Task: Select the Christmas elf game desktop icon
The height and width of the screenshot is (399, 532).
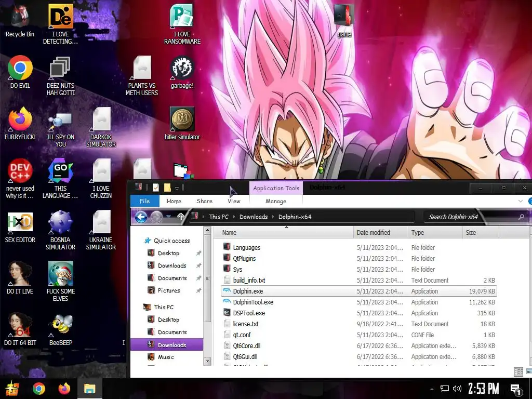Action: click(60, 273)
